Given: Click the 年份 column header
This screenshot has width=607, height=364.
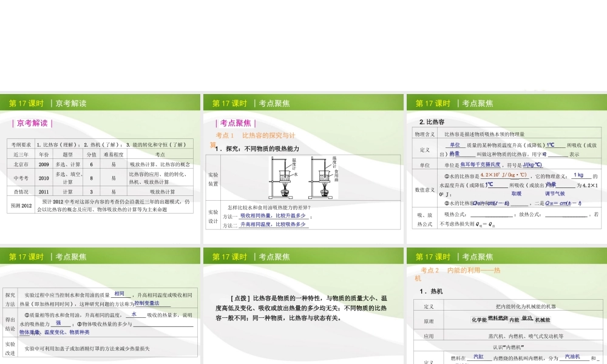Looking at the screenshot, I should (44, 154).
